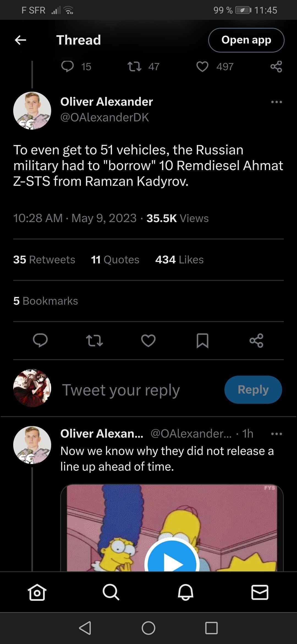Click the Tweet your reply field

(x=121, y=390)
